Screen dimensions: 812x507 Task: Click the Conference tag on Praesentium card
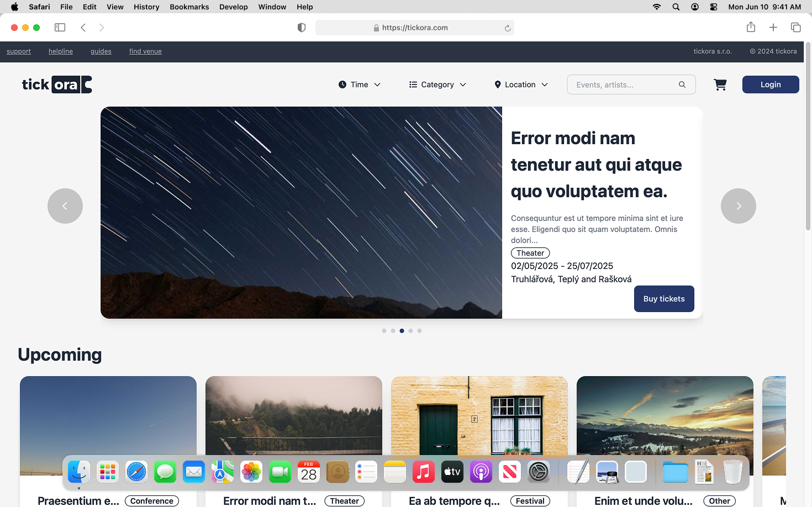coord(152,501)
